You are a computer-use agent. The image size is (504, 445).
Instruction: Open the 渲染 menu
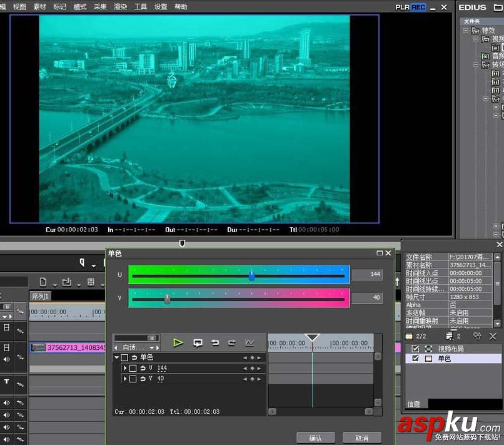coord(121,7)
